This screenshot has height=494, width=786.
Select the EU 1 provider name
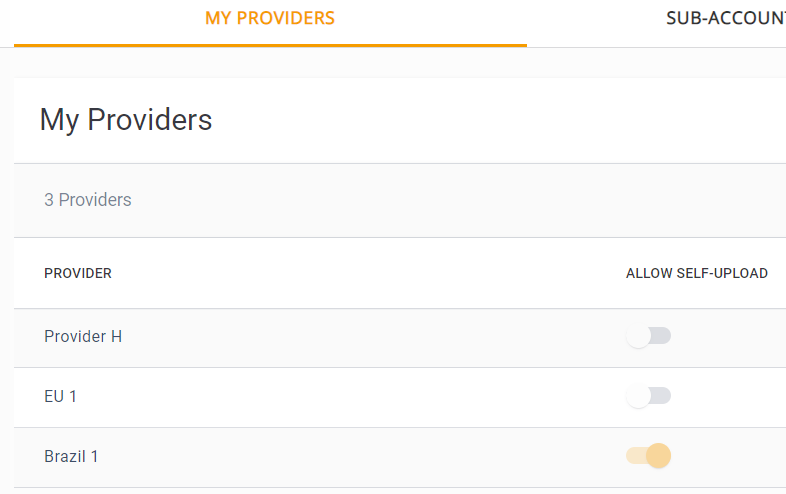click(60, 396)
